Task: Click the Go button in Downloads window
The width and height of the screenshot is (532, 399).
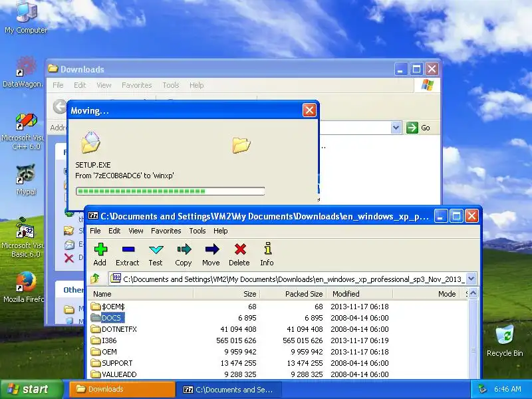Action: point(418,128)
